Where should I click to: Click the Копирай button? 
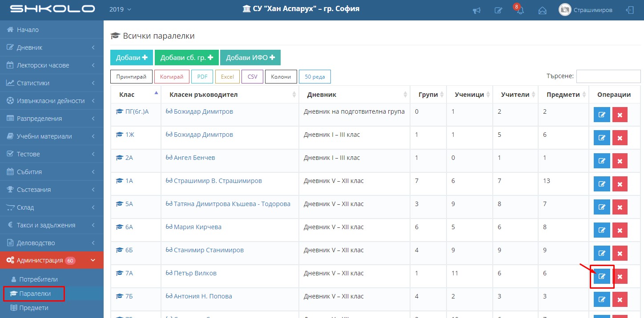(172, 77)
